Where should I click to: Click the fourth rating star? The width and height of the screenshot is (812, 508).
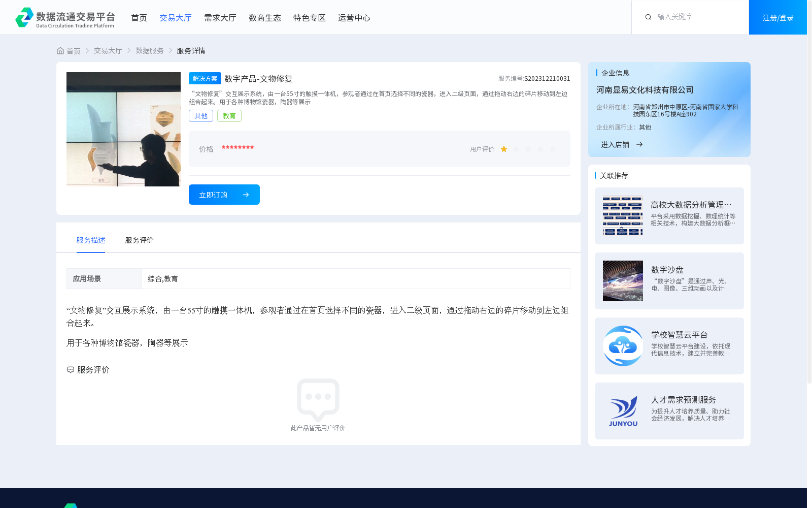click(540, 149)
